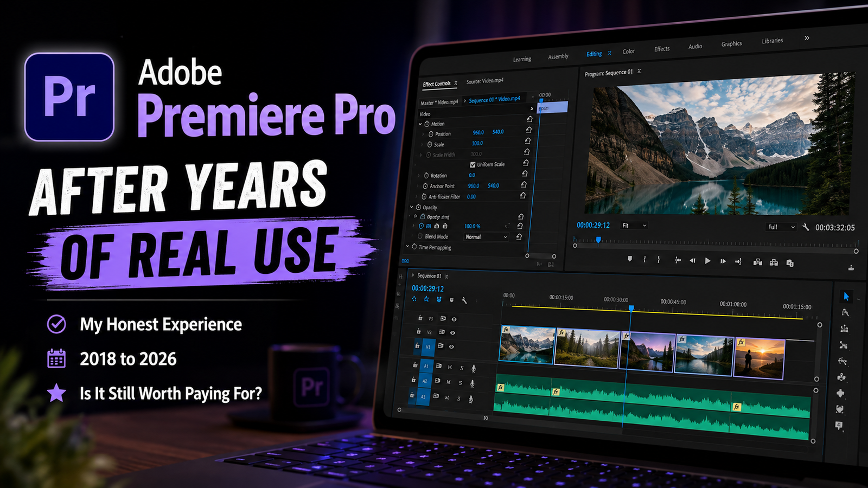Image resolution: width=868 pixels, height=488 pixels.
Task: Step back one frame in Program monitor
Action: (x=692, y=261)
